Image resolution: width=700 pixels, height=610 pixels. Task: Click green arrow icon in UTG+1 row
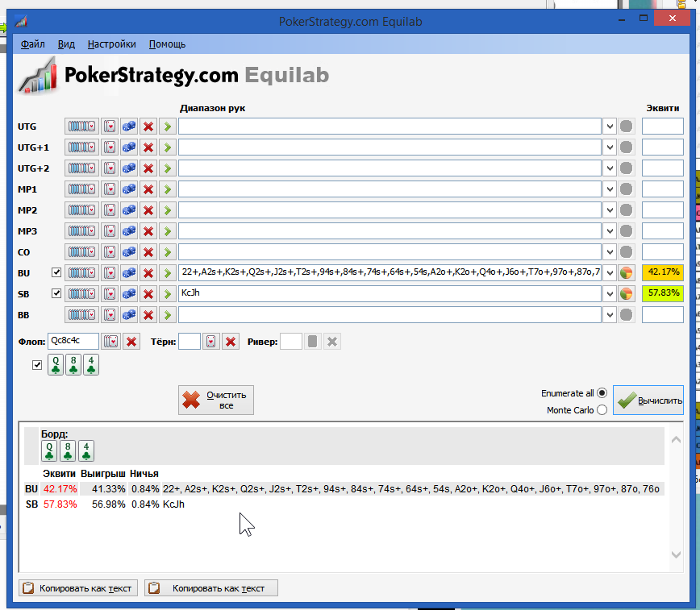(x=168, y=147)
